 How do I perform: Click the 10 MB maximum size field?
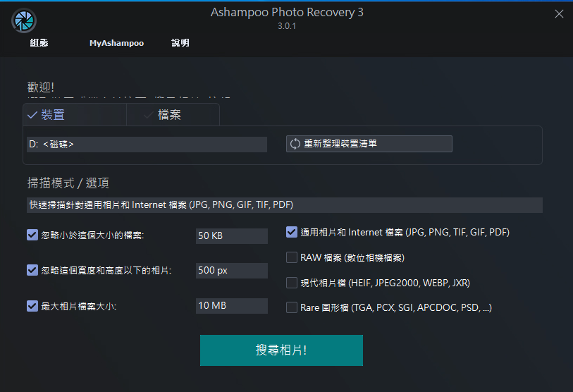231,306
